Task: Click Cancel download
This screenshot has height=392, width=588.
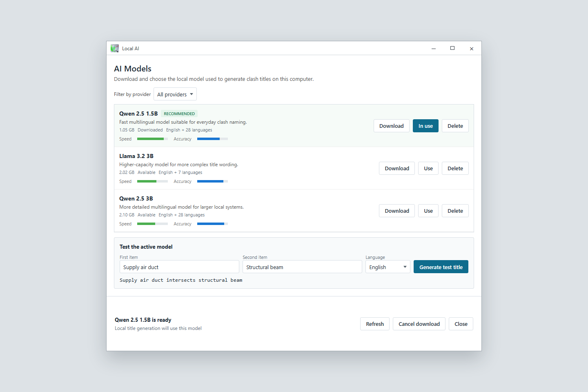Action: [x=419, y=324]
